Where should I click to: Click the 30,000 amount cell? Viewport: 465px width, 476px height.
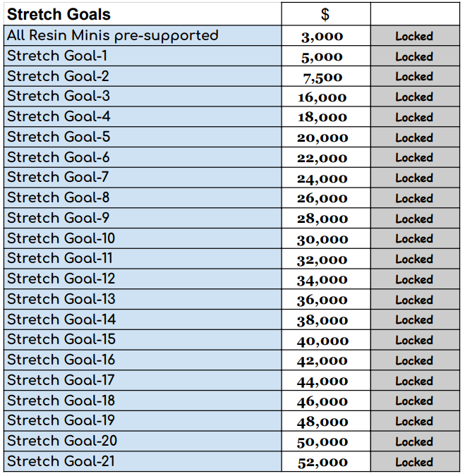[322, 239]
